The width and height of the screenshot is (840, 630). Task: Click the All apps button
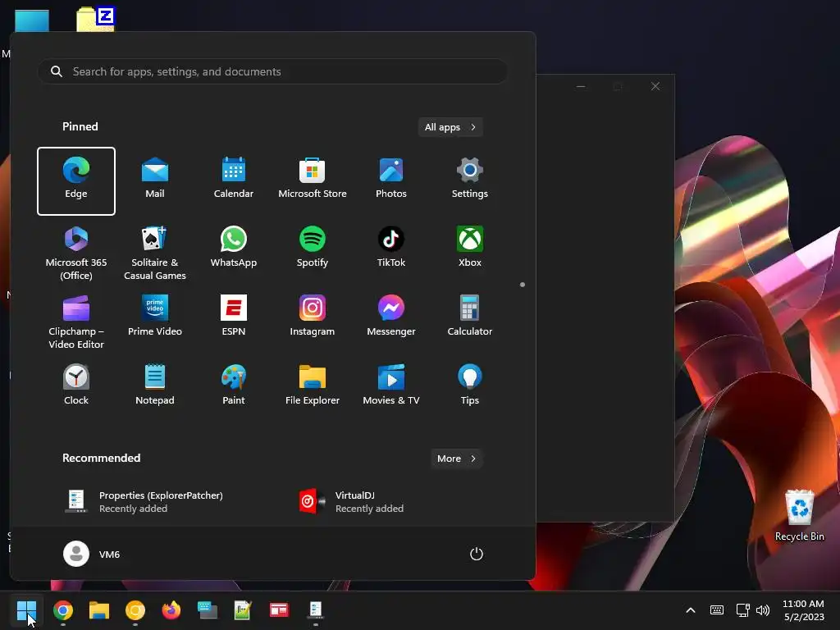click(450, 127)
